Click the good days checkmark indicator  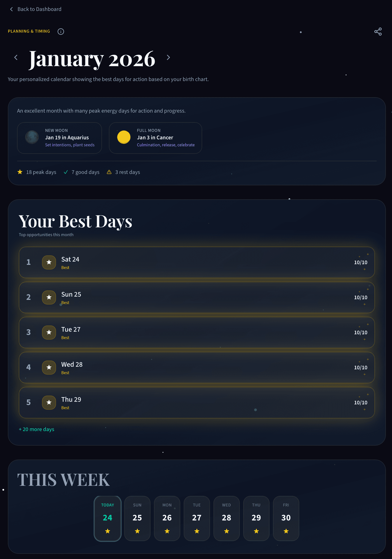[x=66, y=172]
